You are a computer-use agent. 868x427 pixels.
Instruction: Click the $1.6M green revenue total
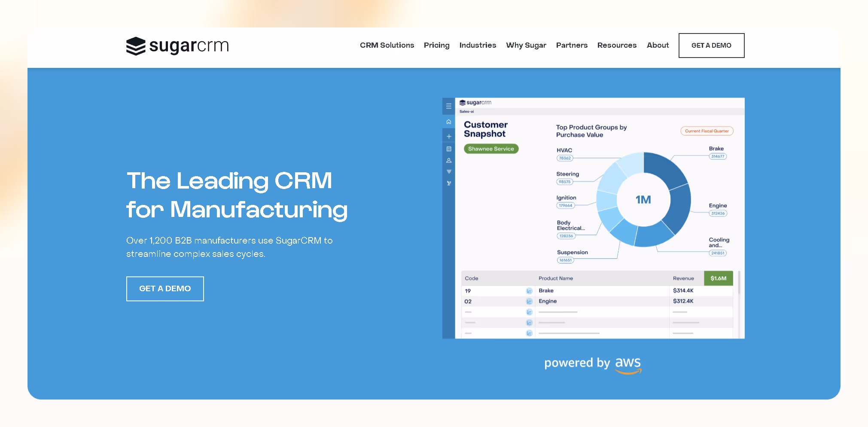[718, 278]
